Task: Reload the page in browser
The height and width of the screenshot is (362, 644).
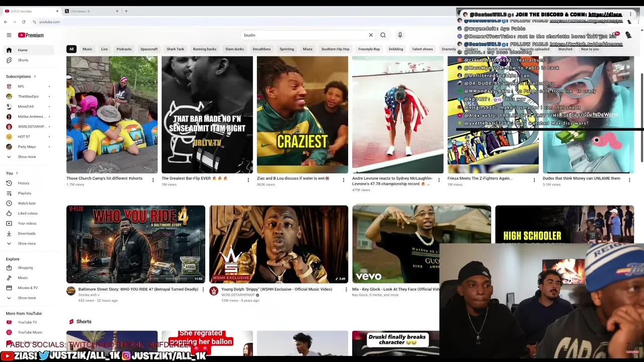Action: pyautogui.click(x=24, y=22)
